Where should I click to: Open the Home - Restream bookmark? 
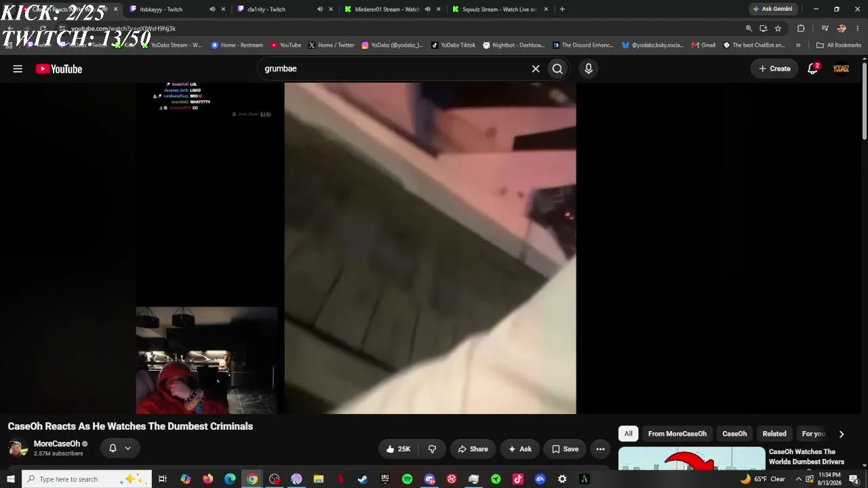click(x=237, y=45)
